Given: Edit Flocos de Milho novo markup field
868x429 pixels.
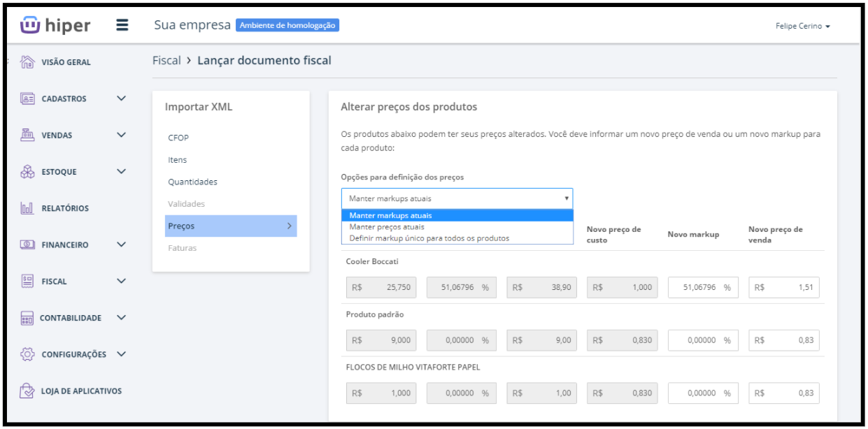Looking at the screenshot, I should click(704, 393).
